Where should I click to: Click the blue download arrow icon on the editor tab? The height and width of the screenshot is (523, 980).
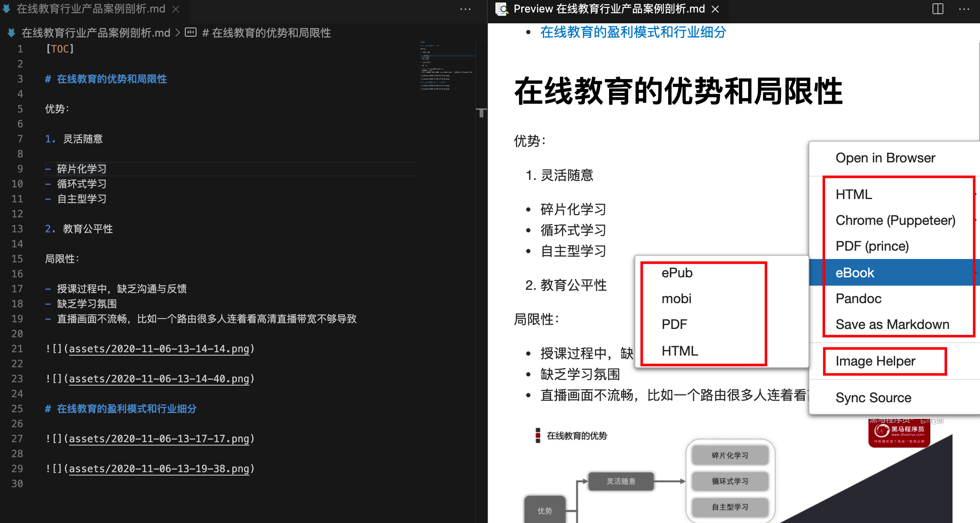click(x=6, y=8)
